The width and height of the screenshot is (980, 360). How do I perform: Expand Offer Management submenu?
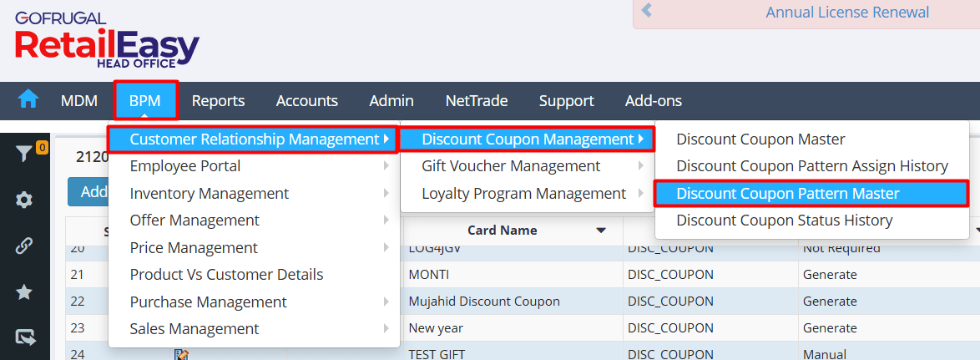tap(254, 221)
